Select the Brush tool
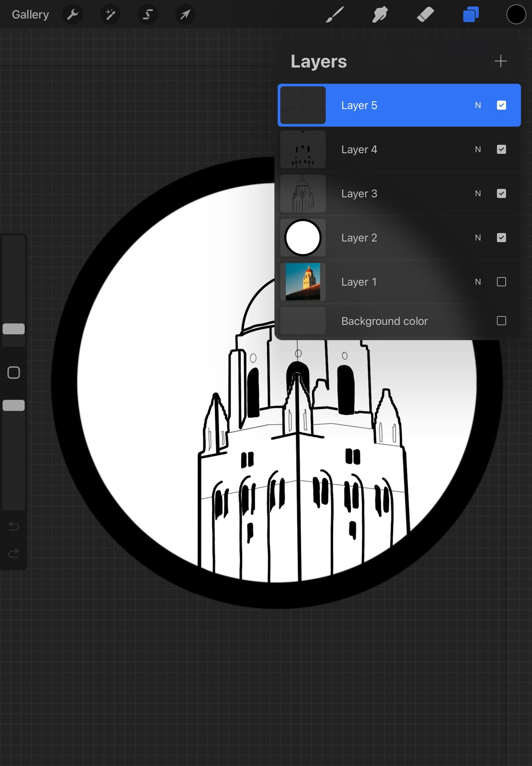532x766 pixels. click(334, 14)
